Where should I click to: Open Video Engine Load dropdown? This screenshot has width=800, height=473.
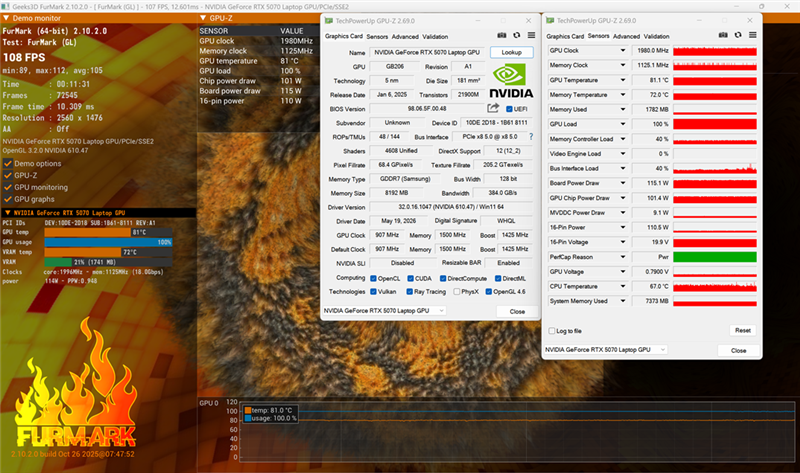pos(622,154)
